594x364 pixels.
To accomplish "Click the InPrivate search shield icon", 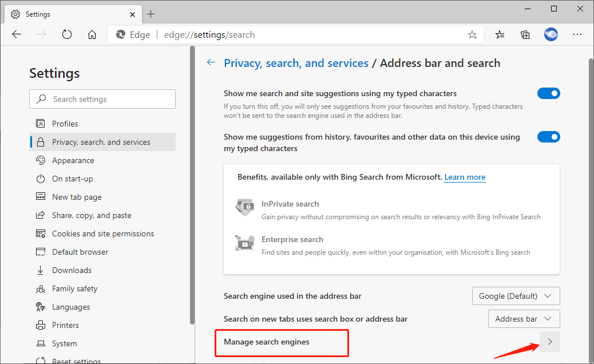I will [244, 207].
